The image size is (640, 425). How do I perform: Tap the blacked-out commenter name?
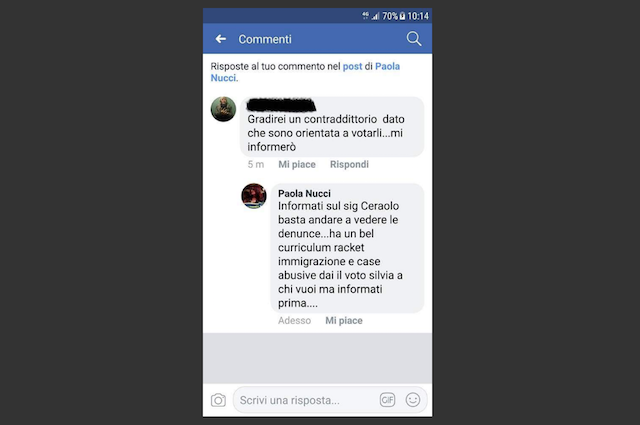pos(281,105)
